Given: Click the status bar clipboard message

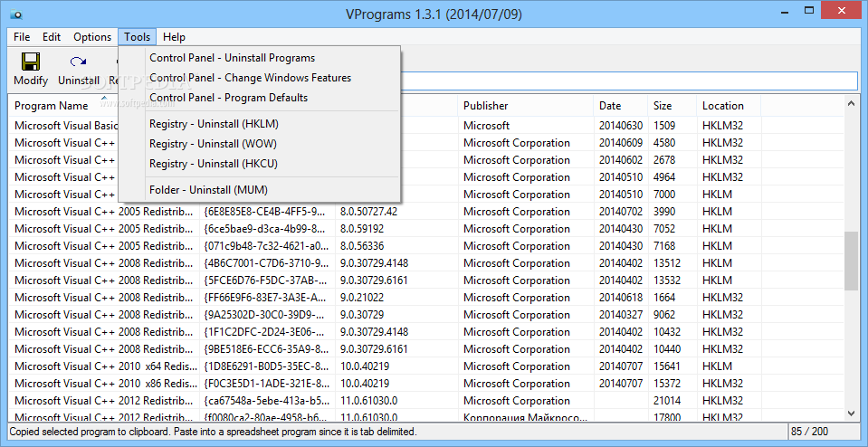Looking at the screenshot, I should (x=213, y=431).
